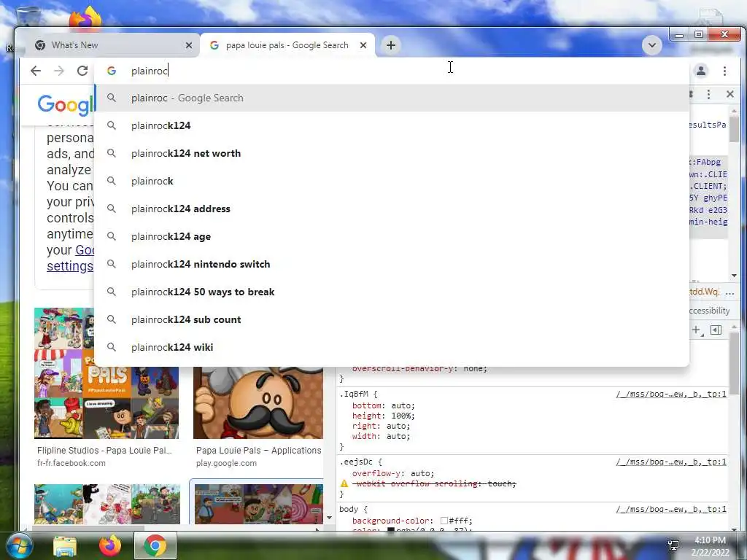Select plainrock124 50 ways to break
747x560 pixels.
[392, 292]
